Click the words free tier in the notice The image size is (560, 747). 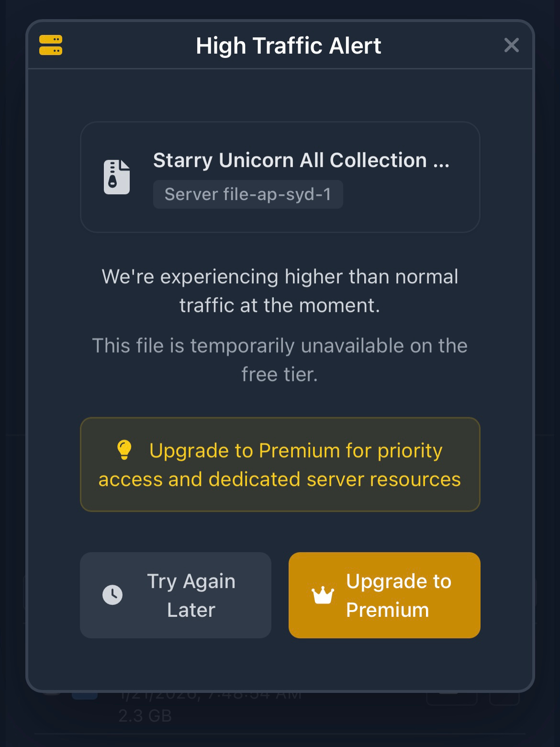pyautogui.click(x=280, y=374)
